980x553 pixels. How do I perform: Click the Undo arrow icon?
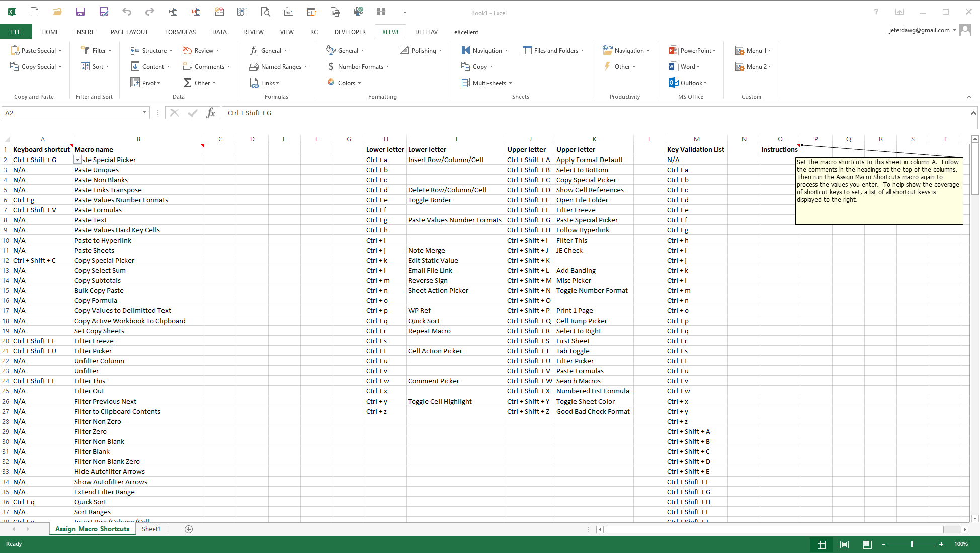127,12
